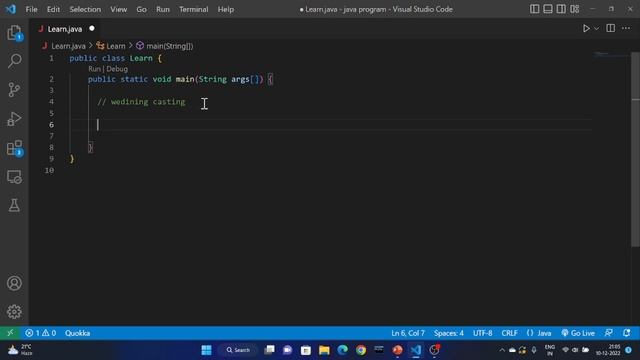Open the Manage gear settings
The height and width of the screenshot is (360, 640).
(14, 311)
